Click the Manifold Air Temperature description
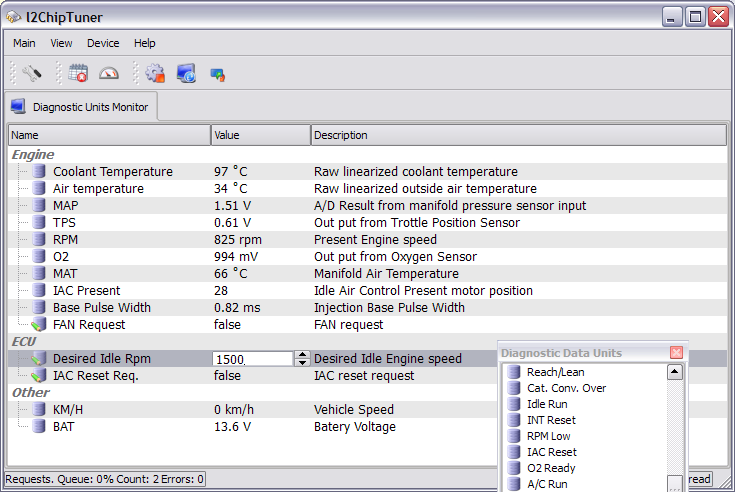Image resolution: width=735 pixels, height=492 pixels. pos(386,273)
